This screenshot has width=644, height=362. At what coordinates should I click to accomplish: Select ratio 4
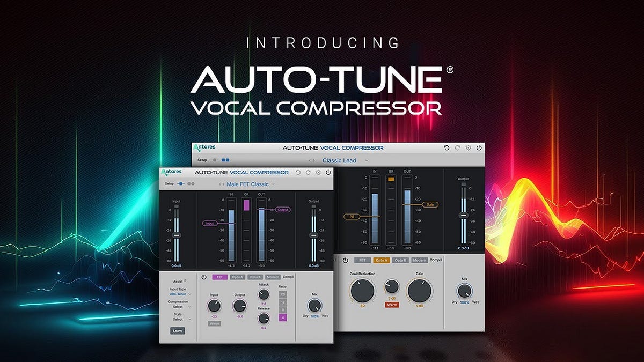pos(282,318)
